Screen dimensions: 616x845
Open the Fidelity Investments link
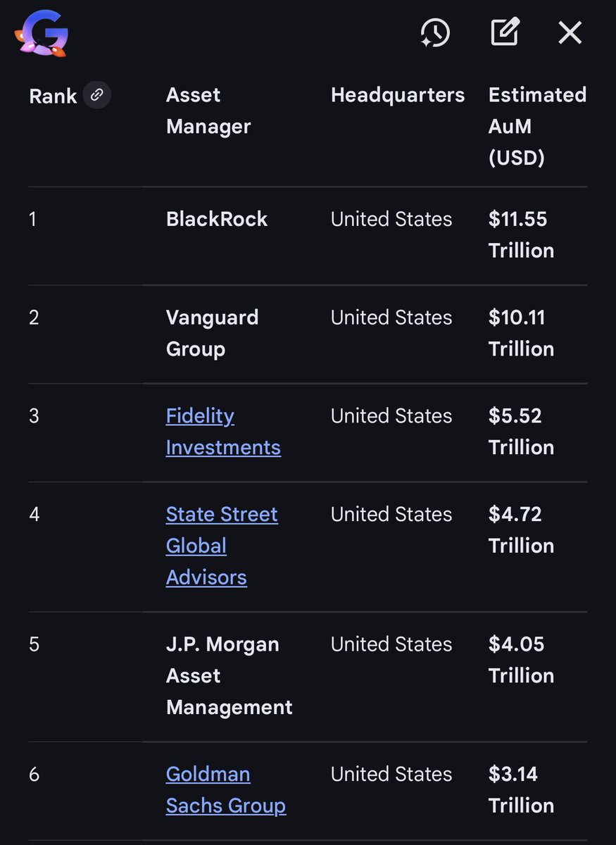tap(222, 431)
